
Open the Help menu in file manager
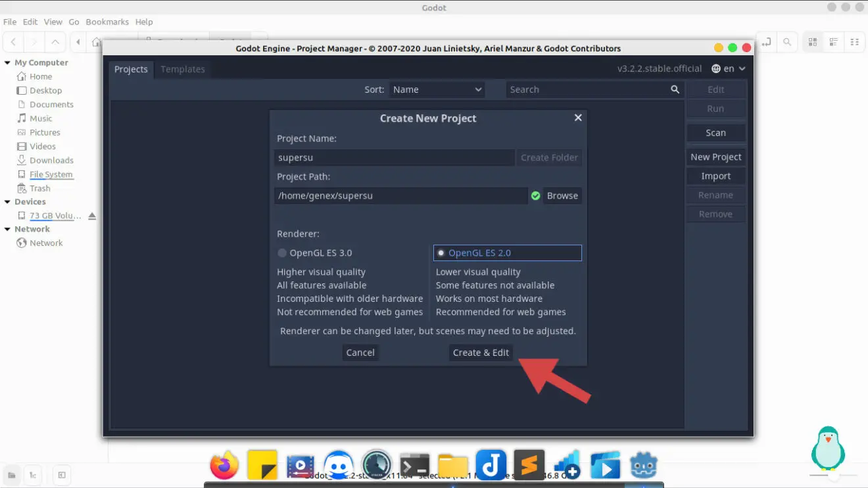(x=144, y=22)
